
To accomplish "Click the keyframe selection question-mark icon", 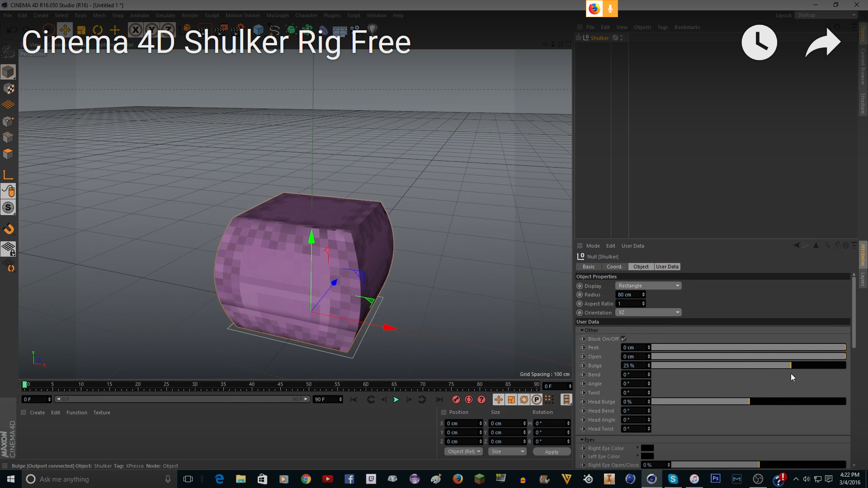I will 481,399.
